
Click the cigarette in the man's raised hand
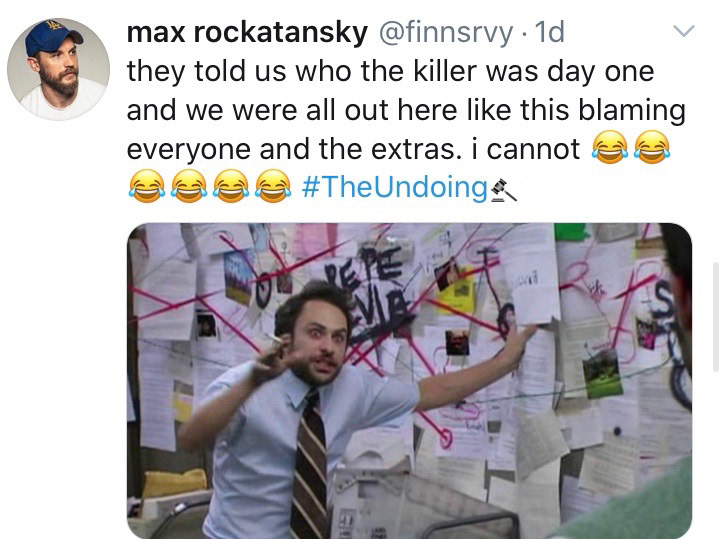point(274,339)
